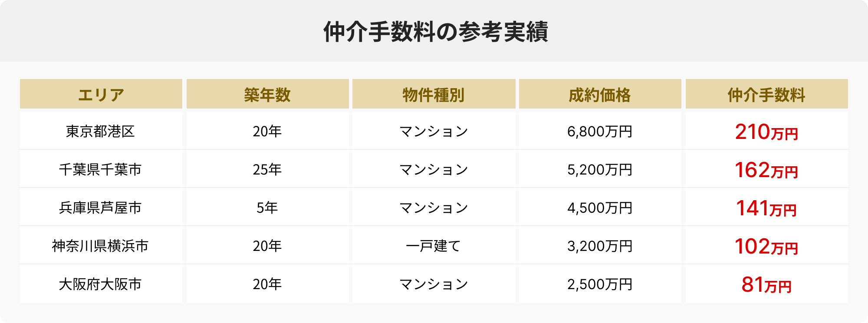Click the 2,500万円 price cell

coord(600,284)
